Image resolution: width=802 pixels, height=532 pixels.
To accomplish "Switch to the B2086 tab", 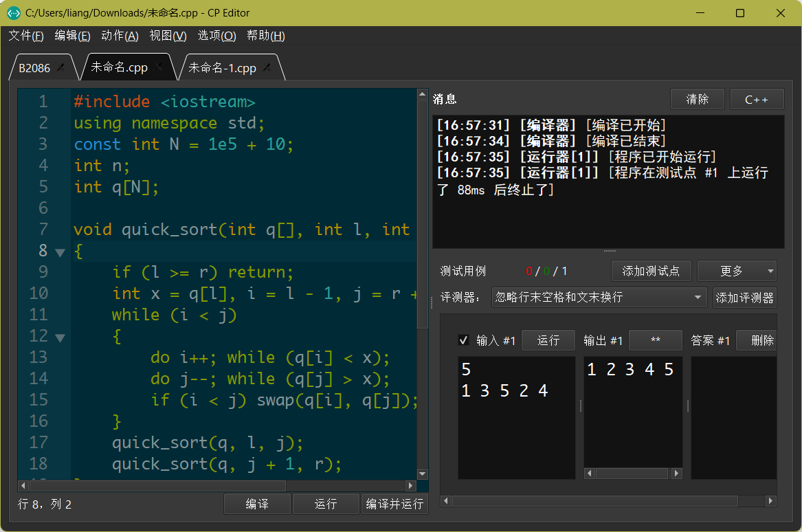I will [x=34, y=67].
